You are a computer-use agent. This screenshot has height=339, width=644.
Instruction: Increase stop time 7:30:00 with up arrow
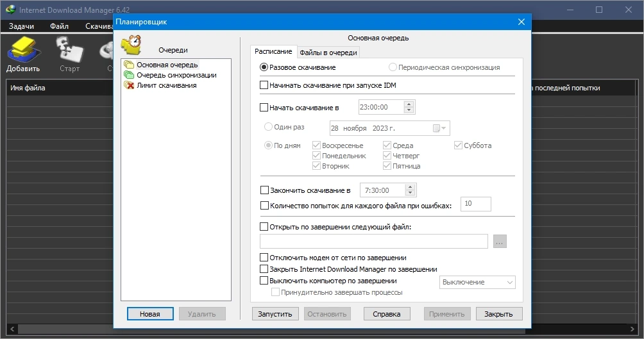coord(410,186)
